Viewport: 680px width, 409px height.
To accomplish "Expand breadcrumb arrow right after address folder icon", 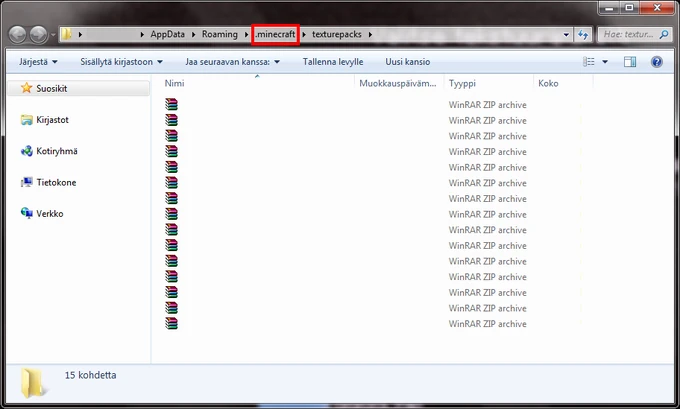I will point(80,34).
